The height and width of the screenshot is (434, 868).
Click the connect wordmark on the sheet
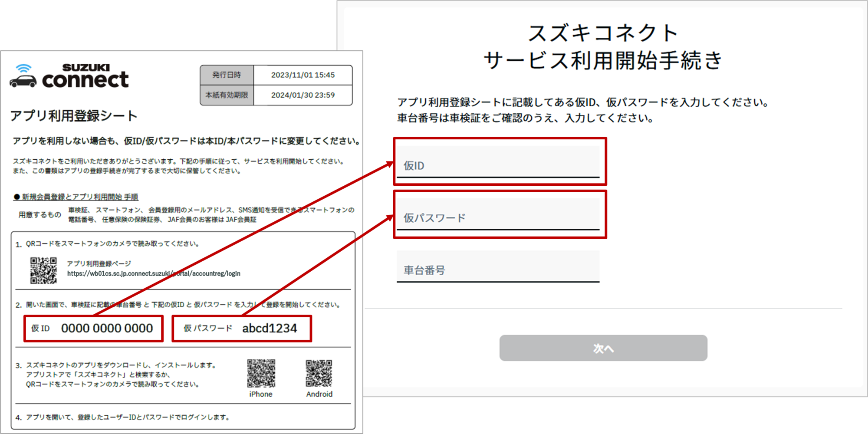tap(85, 80)
